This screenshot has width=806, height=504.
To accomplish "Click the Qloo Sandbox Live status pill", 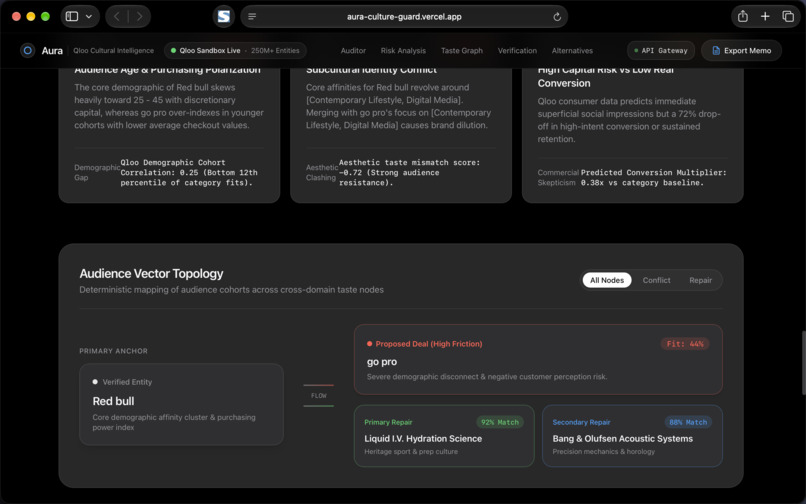I will (235, 50).
